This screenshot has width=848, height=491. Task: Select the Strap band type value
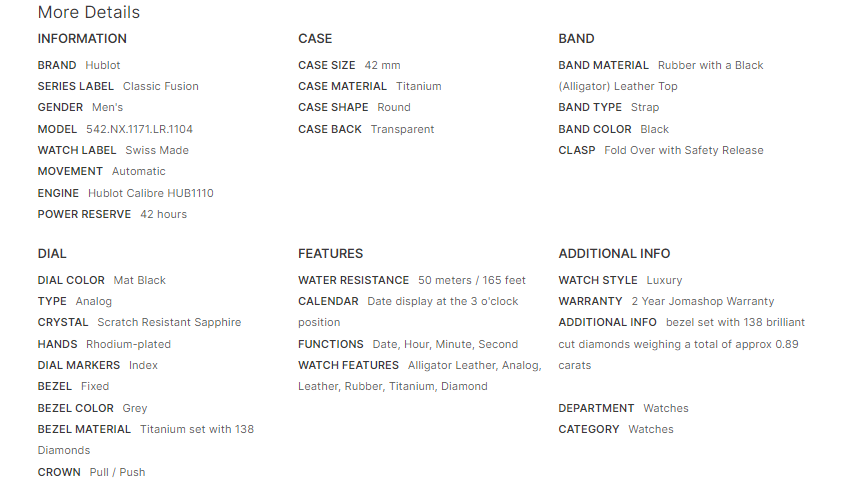coord(645,107)
